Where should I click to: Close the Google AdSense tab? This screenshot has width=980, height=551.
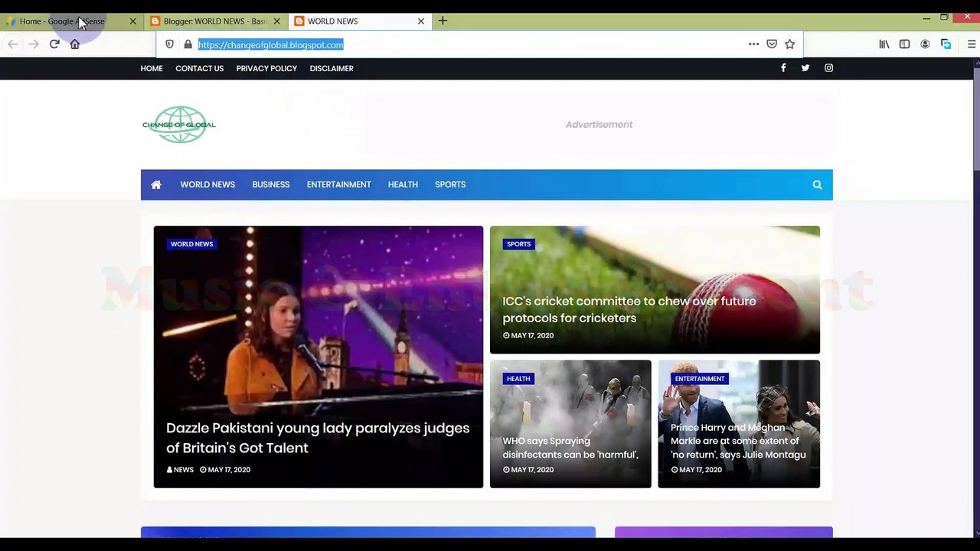coord(132,21)
